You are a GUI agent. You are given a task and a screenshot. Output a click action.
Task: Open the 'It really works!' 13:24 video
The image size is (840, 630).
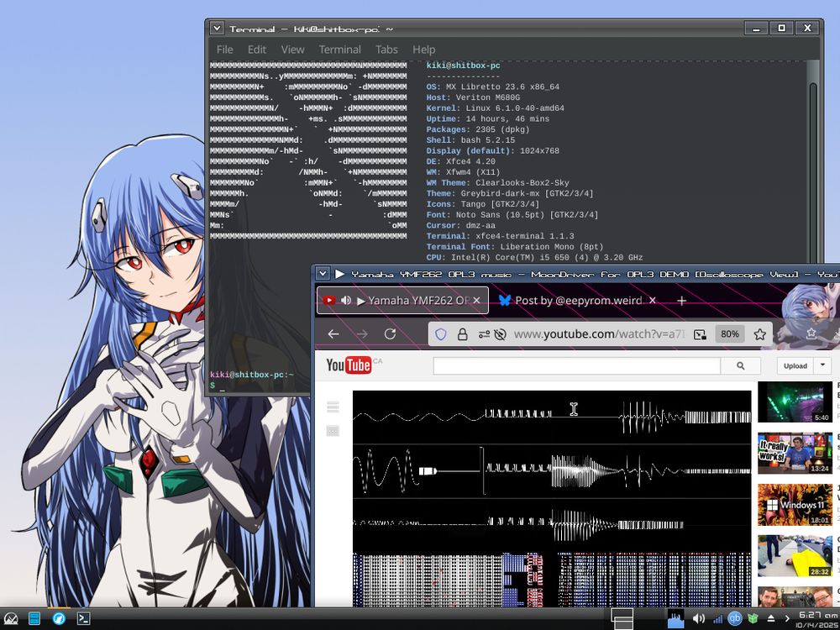[x=795, y=454]
